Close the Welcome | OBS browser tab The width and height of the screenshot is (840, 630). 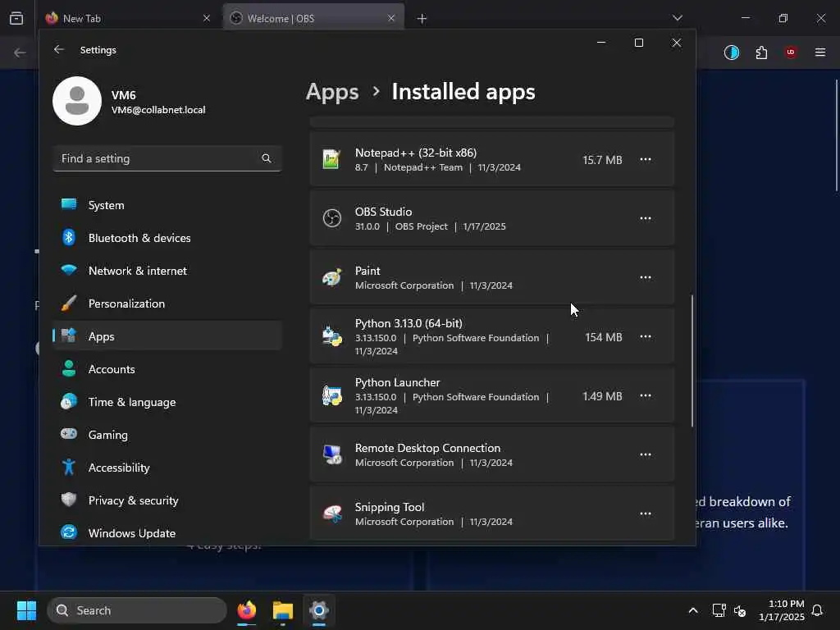click(x=391, y=18)
